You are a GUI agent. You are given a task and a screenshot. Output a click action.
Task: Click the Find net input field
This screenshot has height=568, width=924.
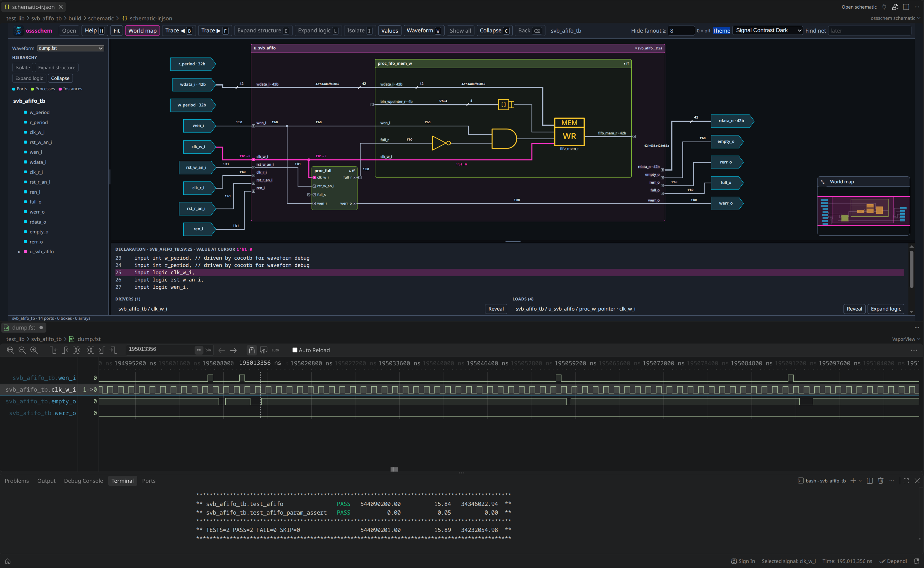point(869,31)
